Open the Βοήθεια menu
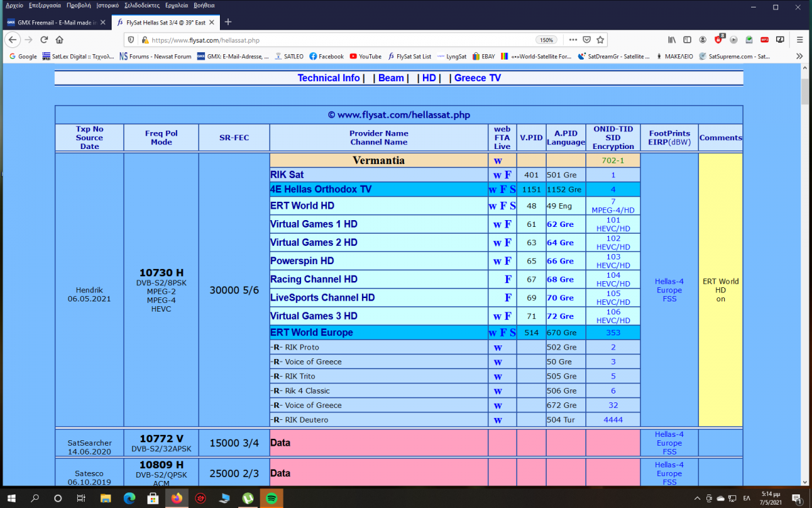Image resolution: width=812 pixels, height=508 pixels. pyautogui.click(x=204, y=5)
